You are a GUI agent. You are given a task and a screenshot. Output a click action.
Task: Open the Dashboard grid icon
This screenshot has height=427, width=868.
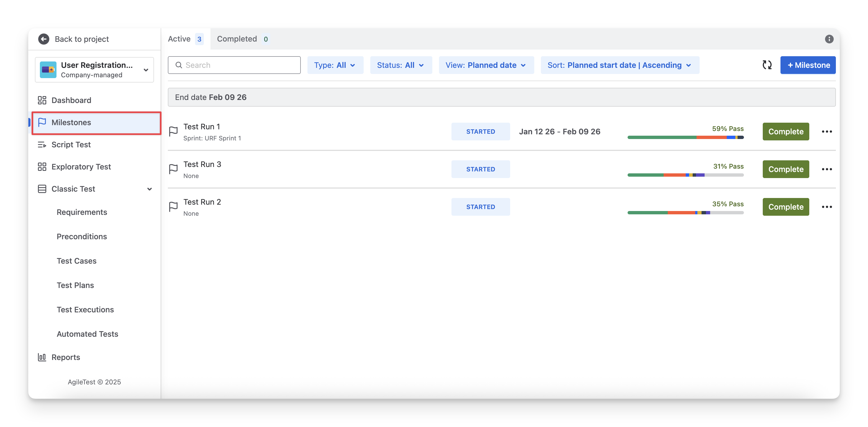(42, 101)
